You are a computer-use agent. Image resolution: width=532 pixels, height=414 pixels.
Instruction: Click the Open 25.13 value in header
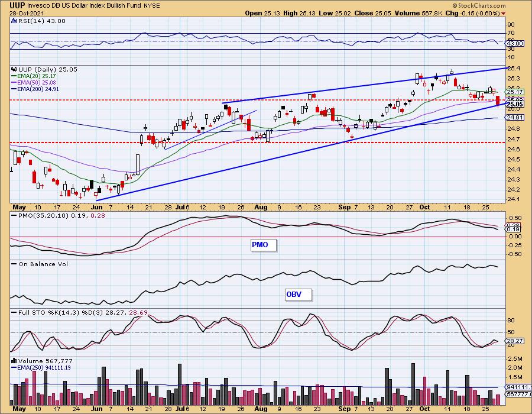262,13
